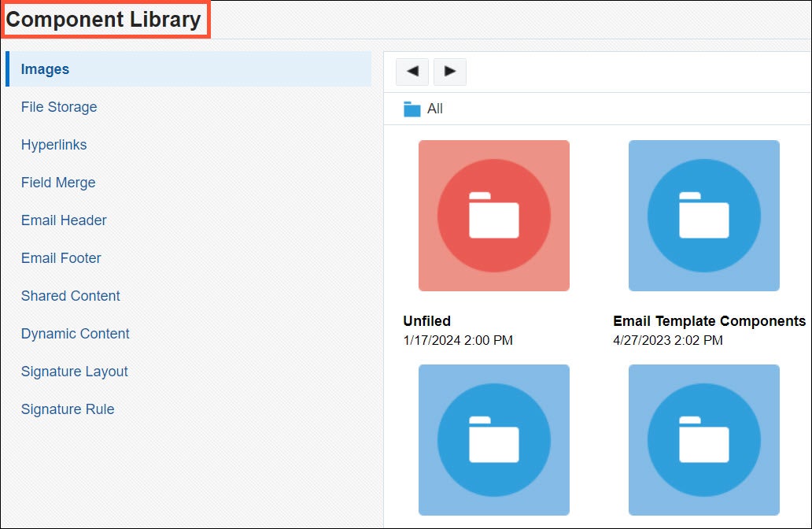Click the Email Template Components name label
812x529 pixels.
pyautogui.click(x=709, y=321)
